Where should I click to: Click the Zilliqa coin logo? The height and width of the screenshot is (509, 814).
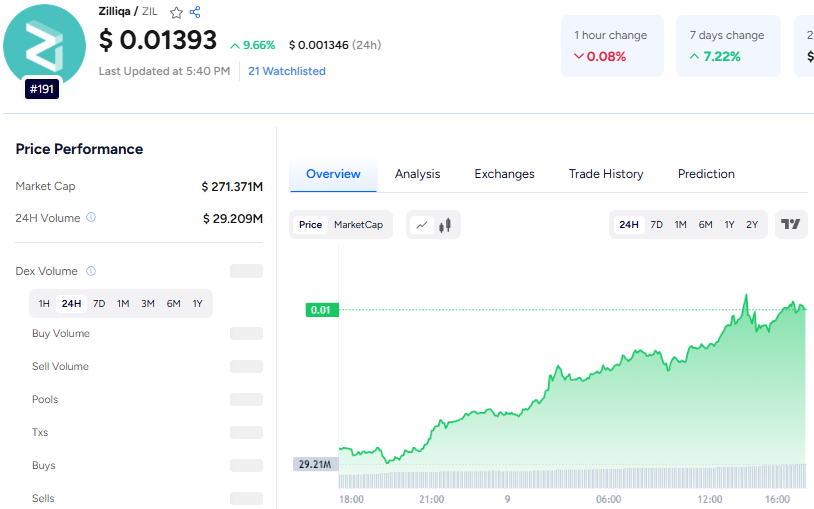tap(44, 45)
